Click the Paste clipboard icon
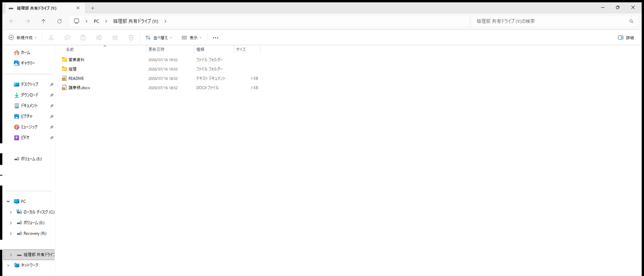 83,38
